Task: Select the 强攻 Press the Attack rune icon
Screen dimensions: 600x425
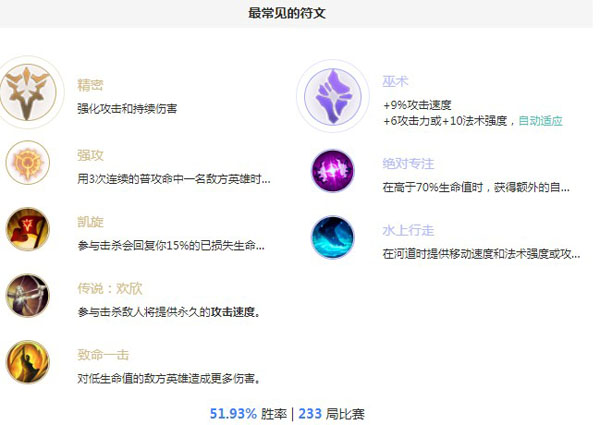Action: click(x=28, y=163)
